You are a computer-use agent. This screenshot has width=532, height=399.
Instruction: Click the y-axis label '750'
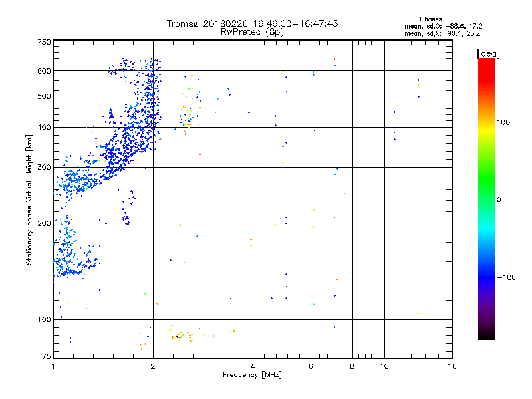tap(44, 42)
